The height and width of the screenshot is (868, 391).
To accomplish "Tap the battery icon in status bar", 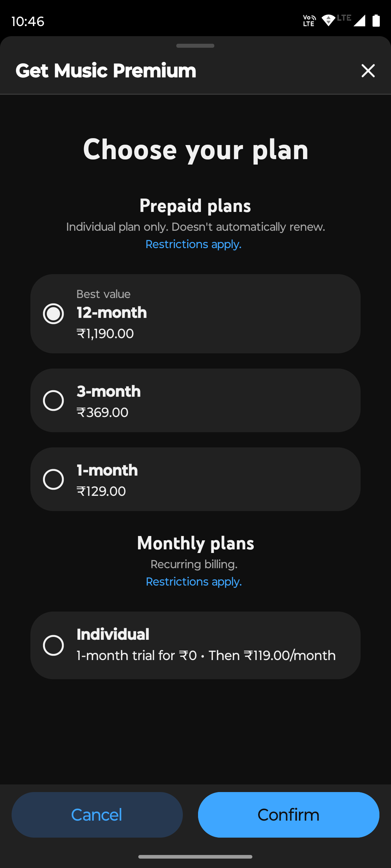I will click(x=376, y=21).
